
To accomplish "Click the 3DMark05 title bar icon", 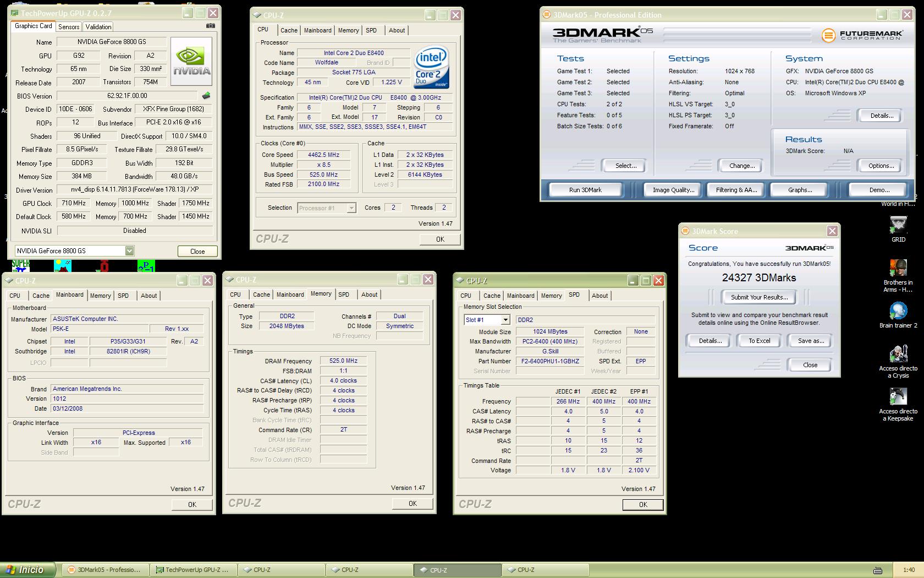I will click(x=547, y=15).
